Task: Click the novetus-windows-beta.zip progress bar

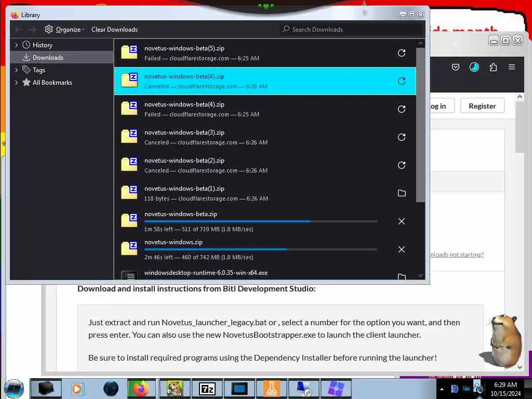Action: [261, 221]
